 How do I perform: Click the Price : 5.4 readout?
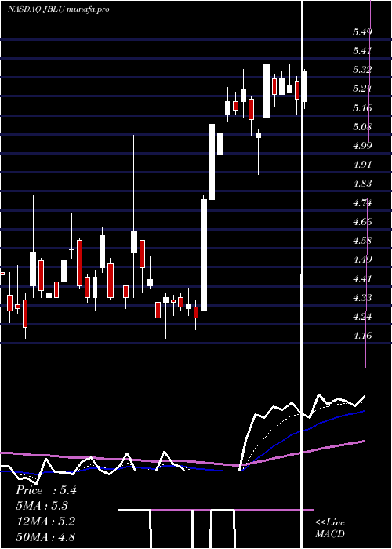[x=46, y=490]
